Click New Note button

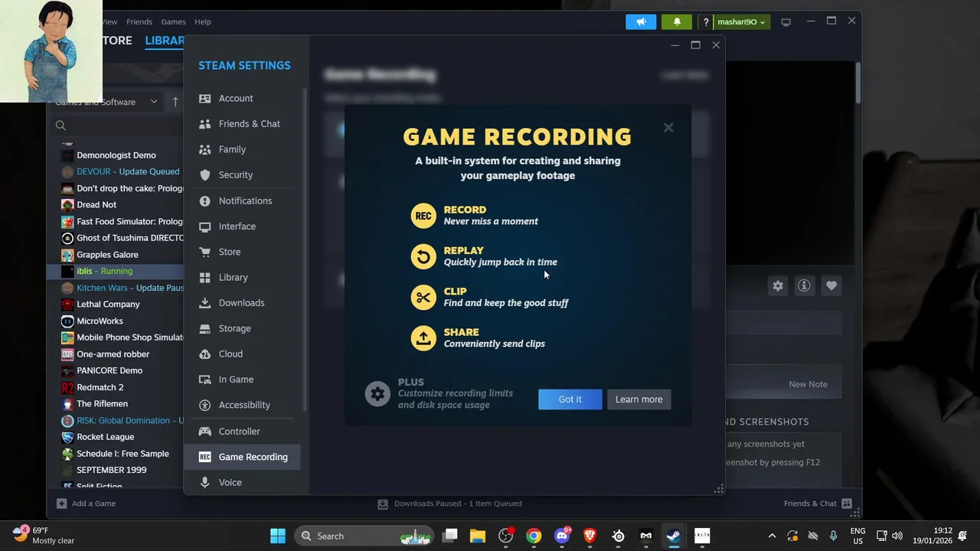(808, 384)
